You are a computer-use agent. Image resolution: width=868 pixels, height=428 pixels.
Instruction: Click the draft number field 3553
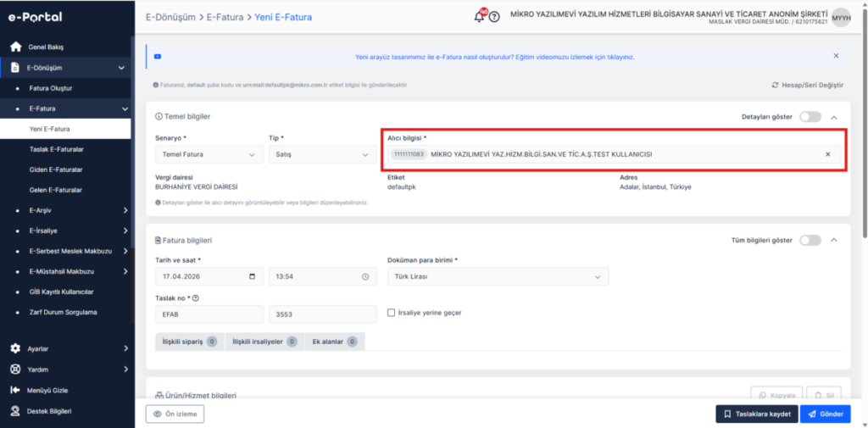tap(323, 314)
